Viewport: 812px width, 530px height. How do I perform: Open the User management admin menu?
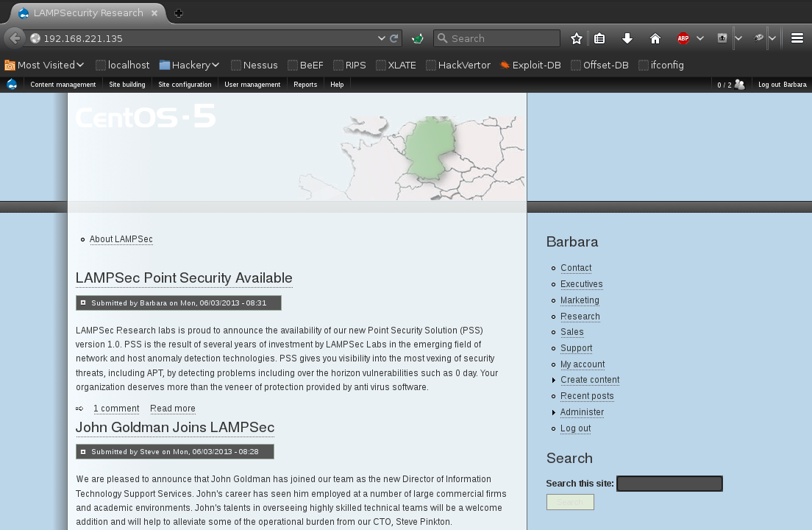click(252, 85)
